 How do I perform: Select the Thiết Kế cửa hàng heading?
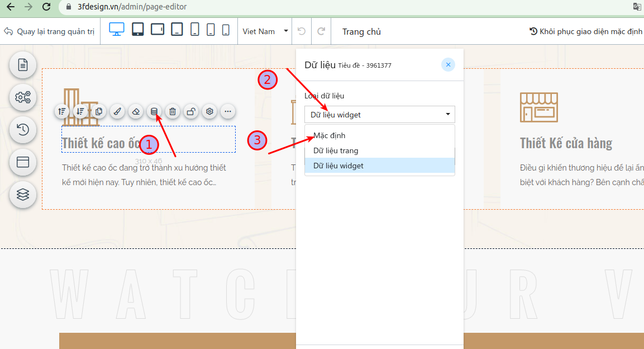point(566,143)
